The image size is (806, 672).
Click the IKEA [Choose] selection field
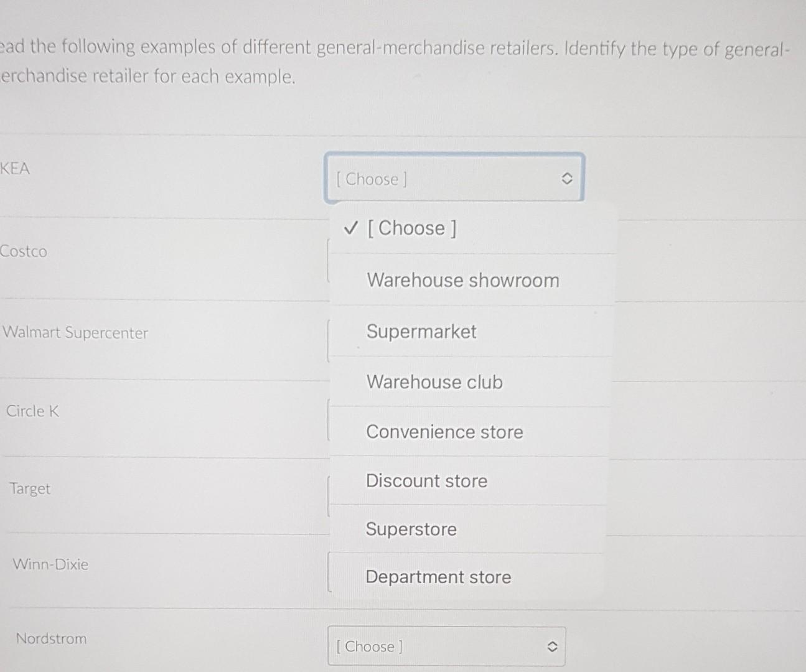[436, 179]
